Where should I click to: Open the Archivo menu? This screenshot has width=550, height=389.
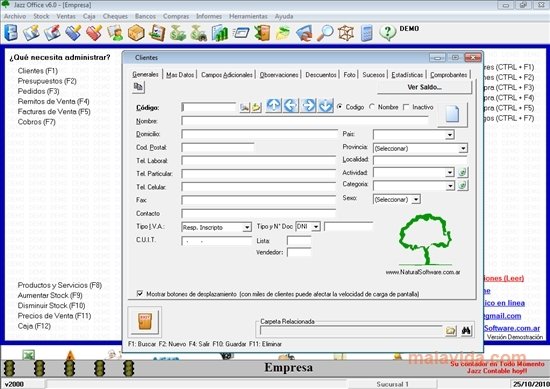click(15, 16)
